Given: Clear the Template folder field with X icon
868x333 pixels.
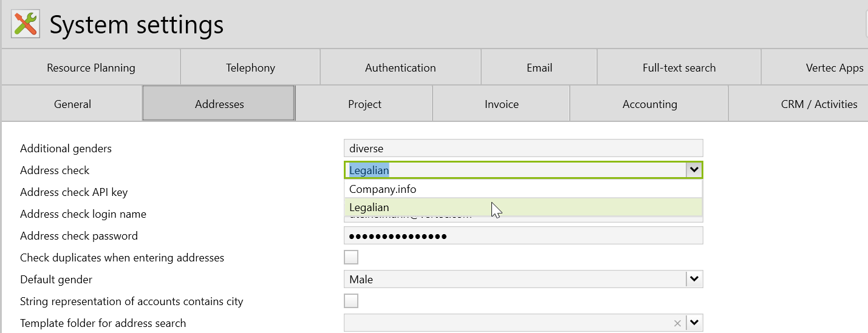Looking at the screenshot, I should 677,323.
